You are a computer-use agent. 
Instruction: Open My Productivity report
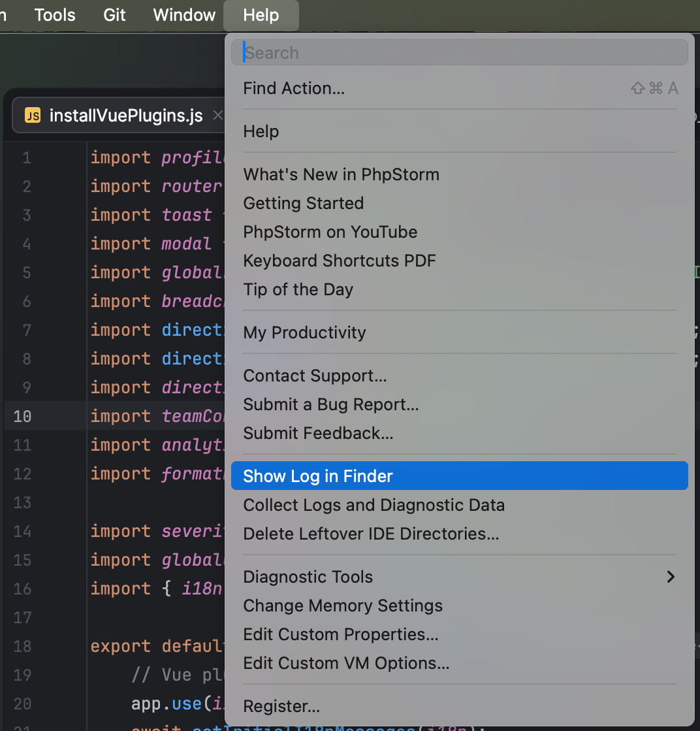click(304, 333)
